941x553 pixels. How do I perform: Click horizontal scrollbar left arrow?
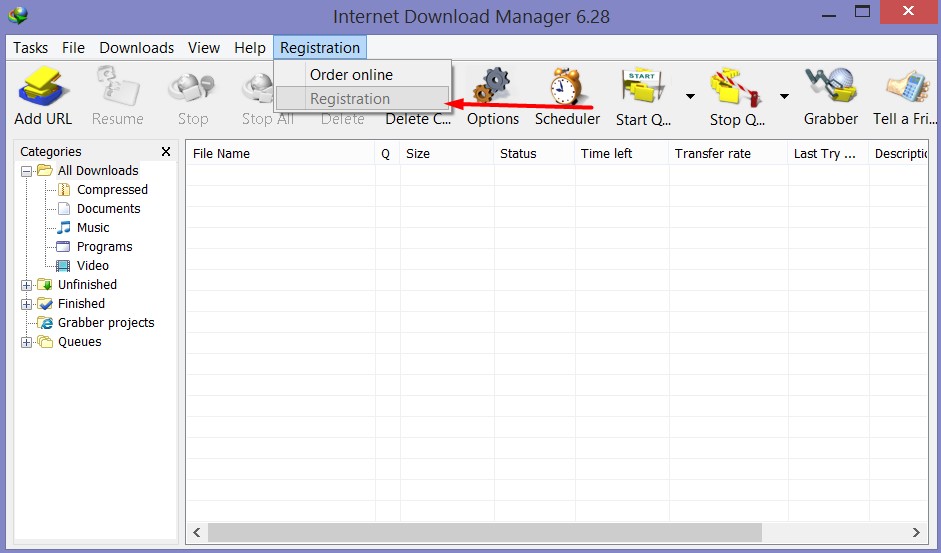[x=196, y=532]
